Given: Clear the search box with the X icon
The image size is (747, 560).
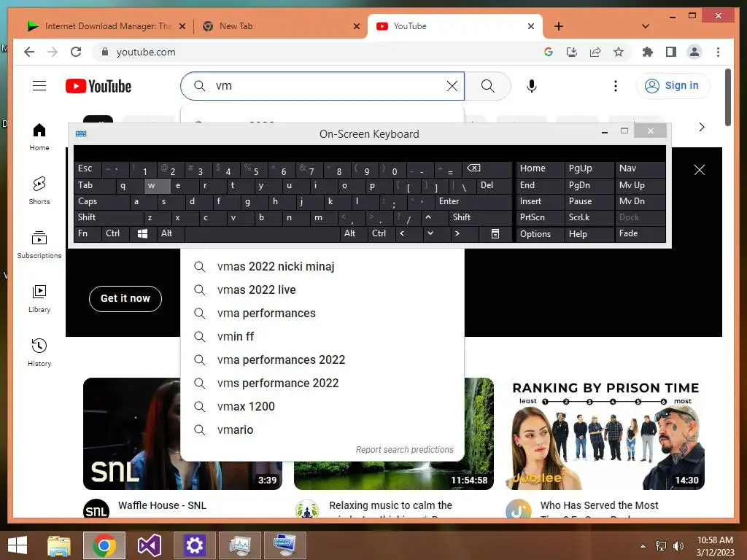Looking at the screenshot, I should coord(452,86).
